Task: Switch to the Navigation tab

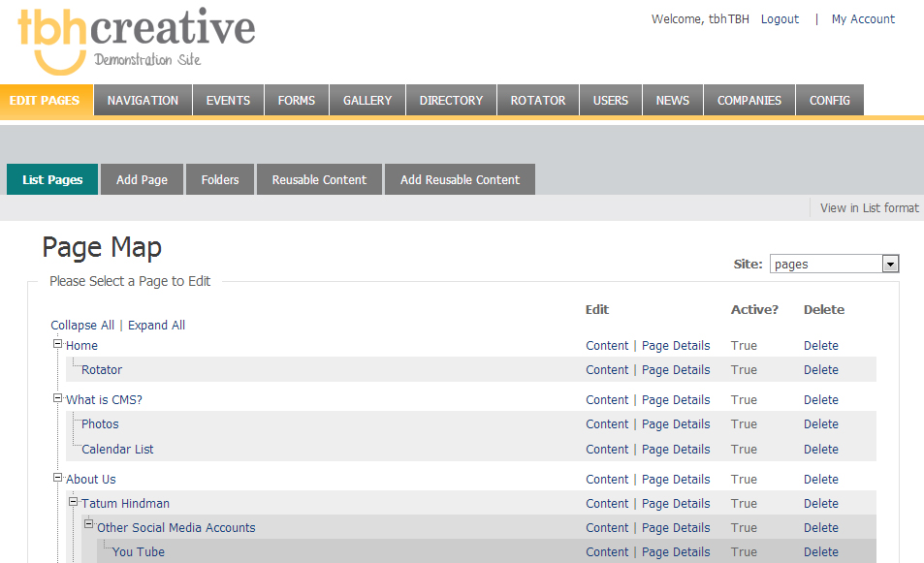Action: (143, 101)
